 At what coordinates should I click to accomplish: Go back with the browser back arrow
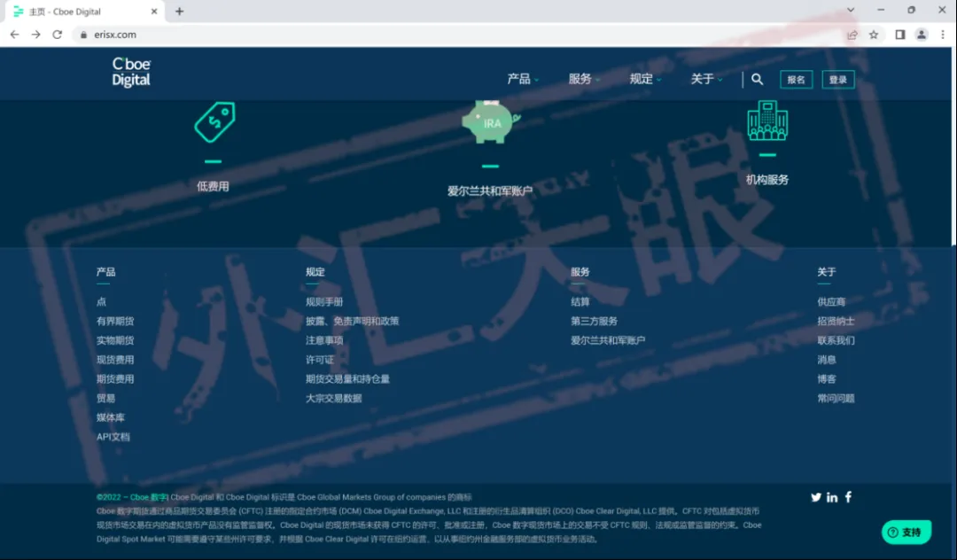[x=15, y=35]
